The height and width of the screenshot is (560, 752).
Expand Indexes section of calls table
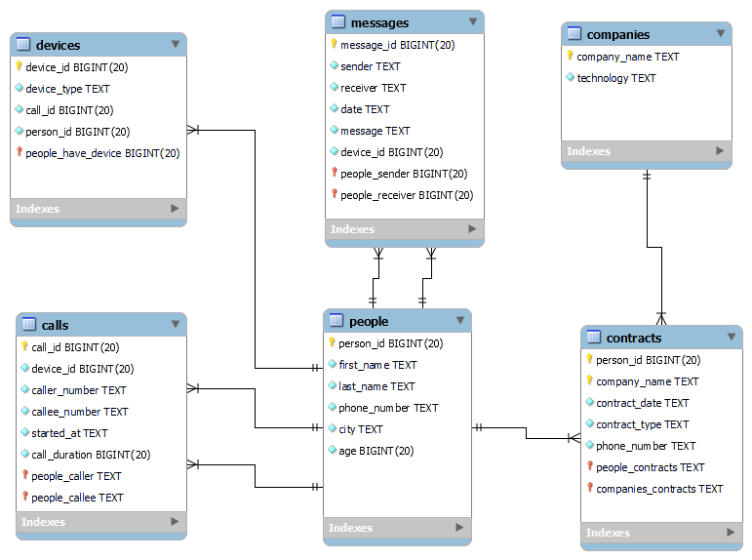175,522
